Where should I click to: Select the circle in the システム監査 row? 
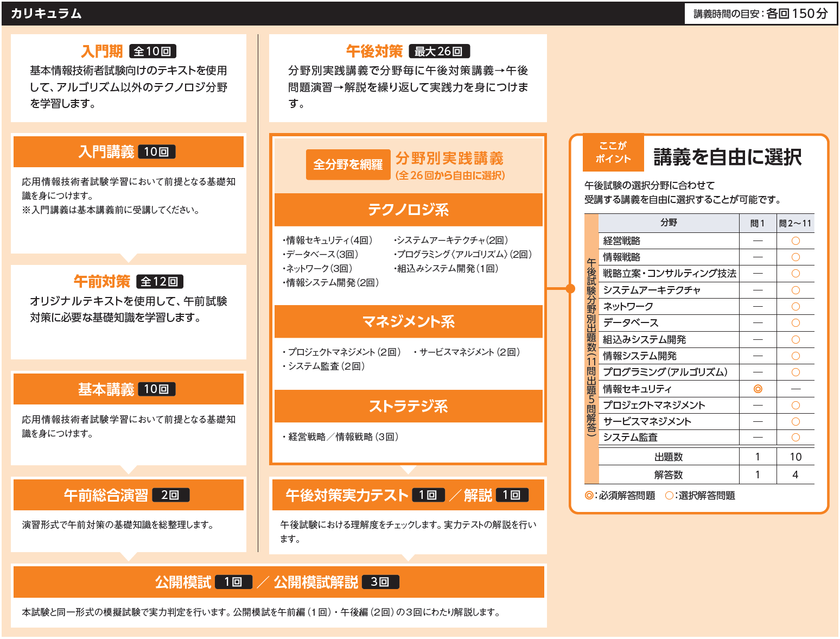[796, 438]
